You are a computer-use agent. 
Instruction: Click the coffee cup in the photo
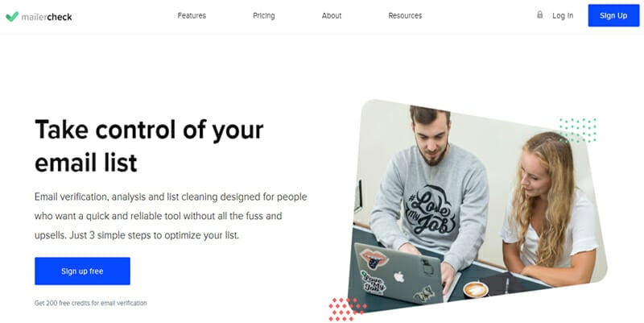point(476,290)
